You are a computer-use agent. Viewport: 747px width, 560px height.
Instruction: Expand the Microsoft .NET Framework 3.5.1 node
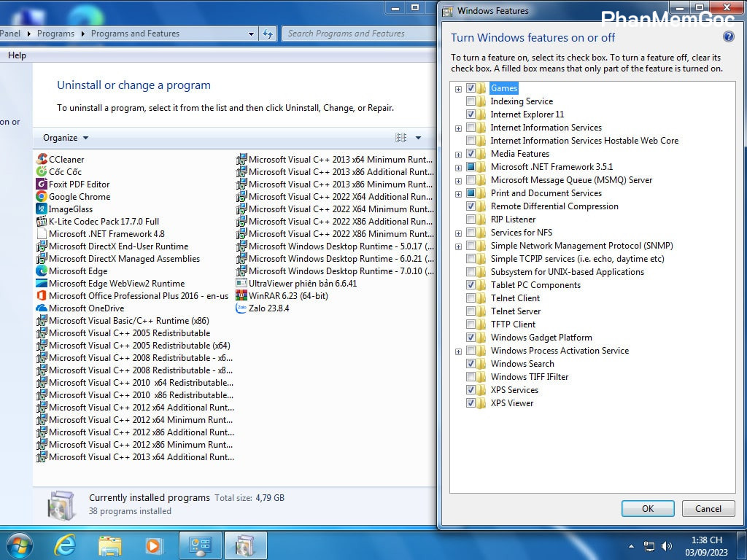(458, 167)
